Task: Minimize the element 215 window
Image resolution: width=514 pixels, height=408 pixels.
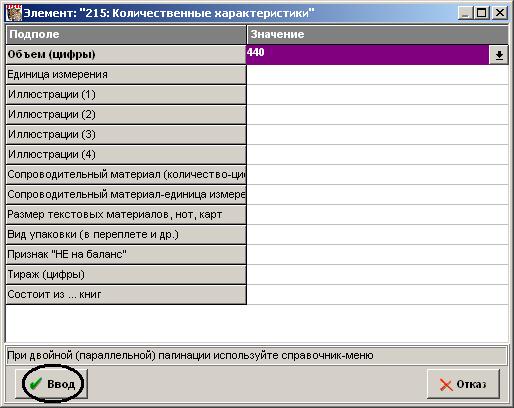Action: pos(466,13)
